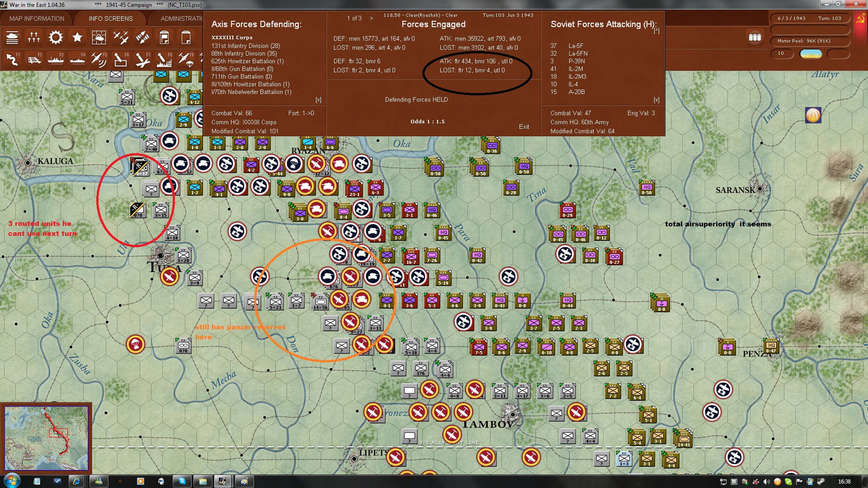Select the 7-26 unit counter
Viewport: 868px width, 488px height.
432,256
